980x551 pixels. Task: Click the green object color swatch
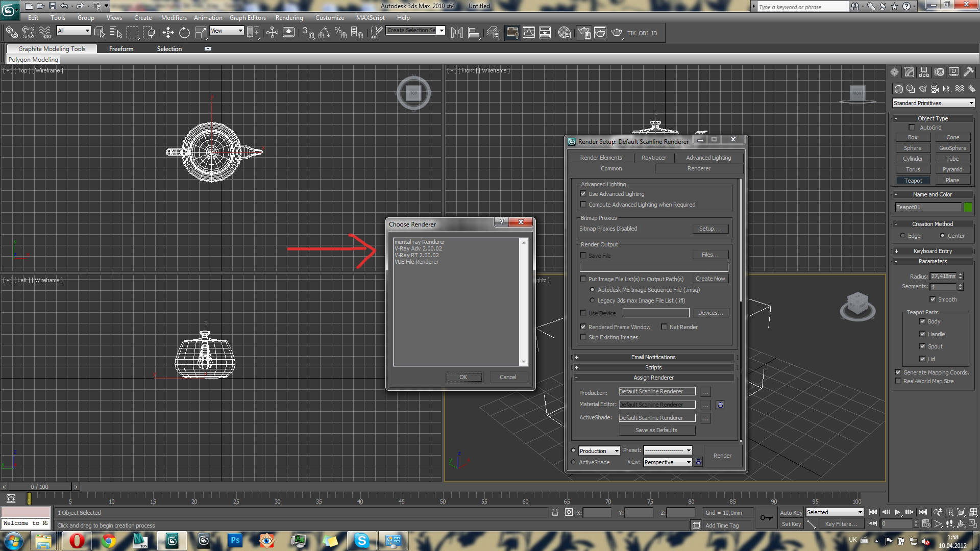968,207
